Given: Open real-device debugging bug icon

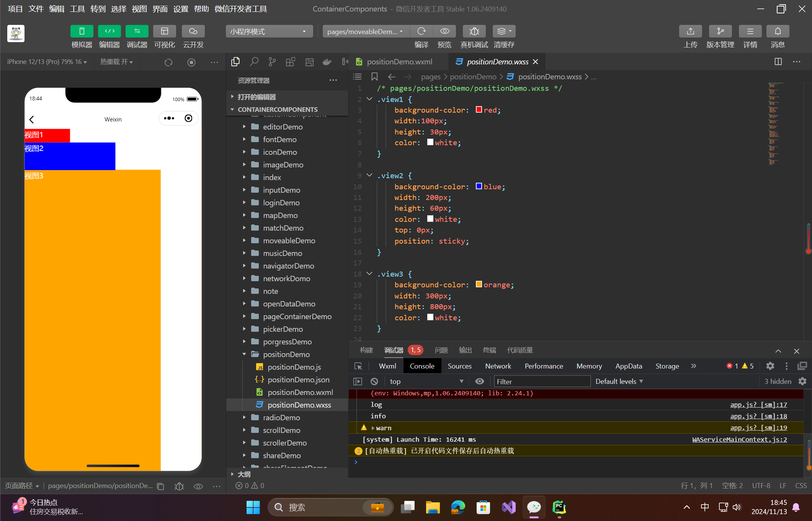Looking at the screenshot, I should click(x=474, y=31).
